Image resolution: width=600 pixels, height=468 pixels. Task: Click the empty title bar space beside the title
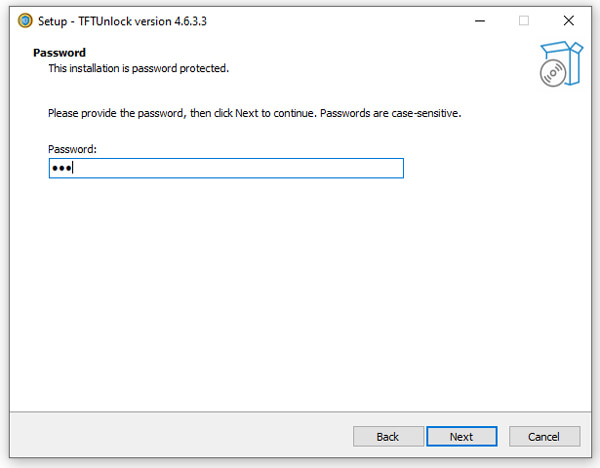[330, 20]
